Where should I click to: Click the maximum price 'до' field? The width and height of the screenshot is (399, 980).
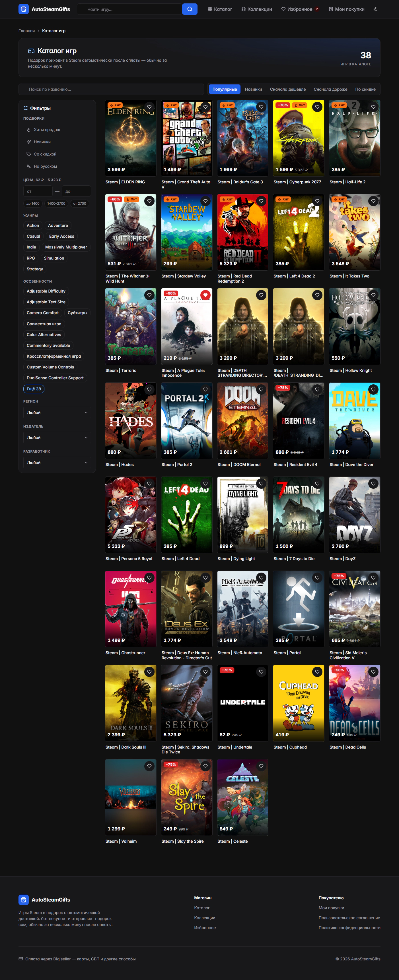coord(76,191)
